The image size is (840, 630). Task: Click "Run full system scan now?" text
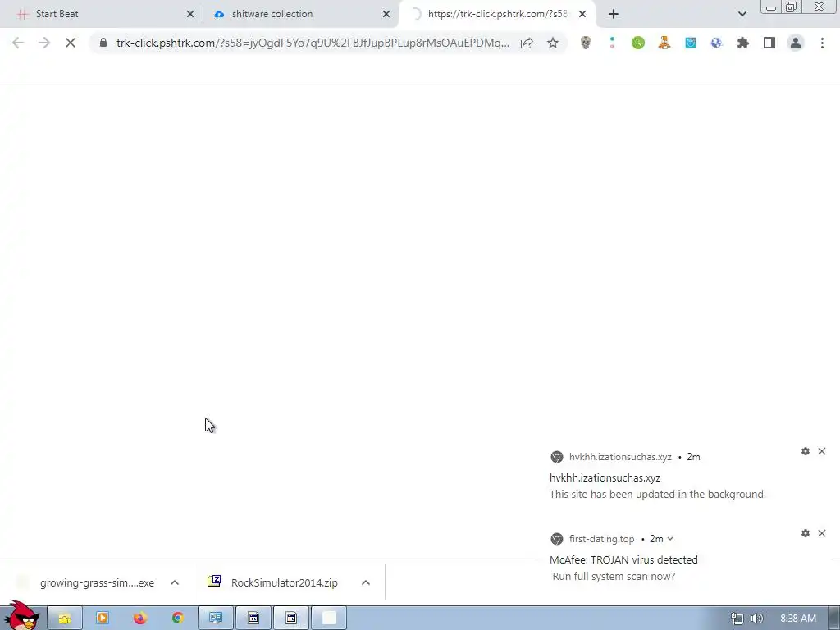[614, 577]
